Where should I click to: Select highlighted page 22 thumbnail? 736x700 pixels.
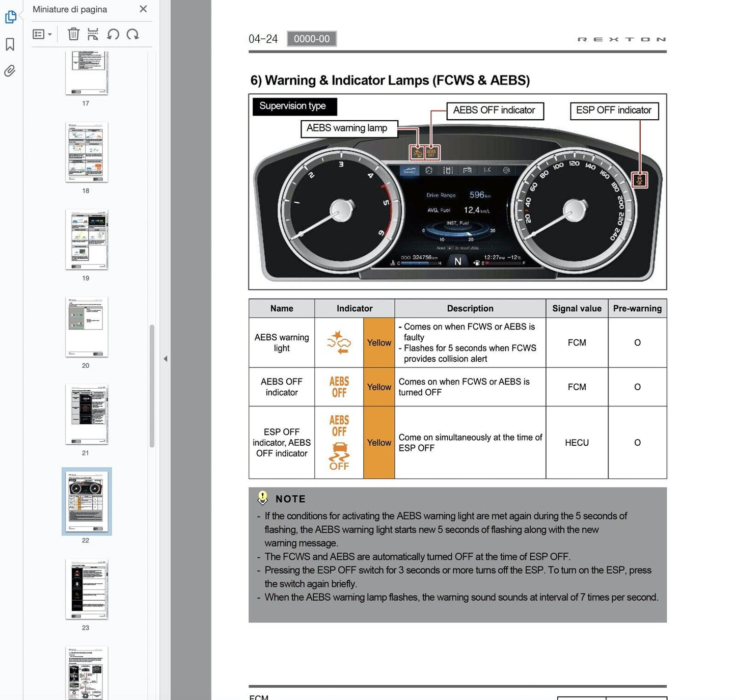[86, 501]
